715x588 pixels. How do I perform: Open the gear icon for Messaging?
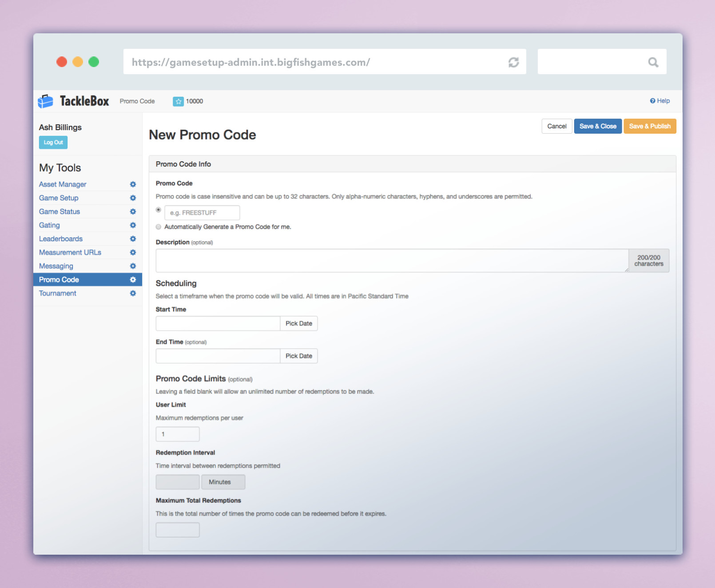tap(133, 266)
